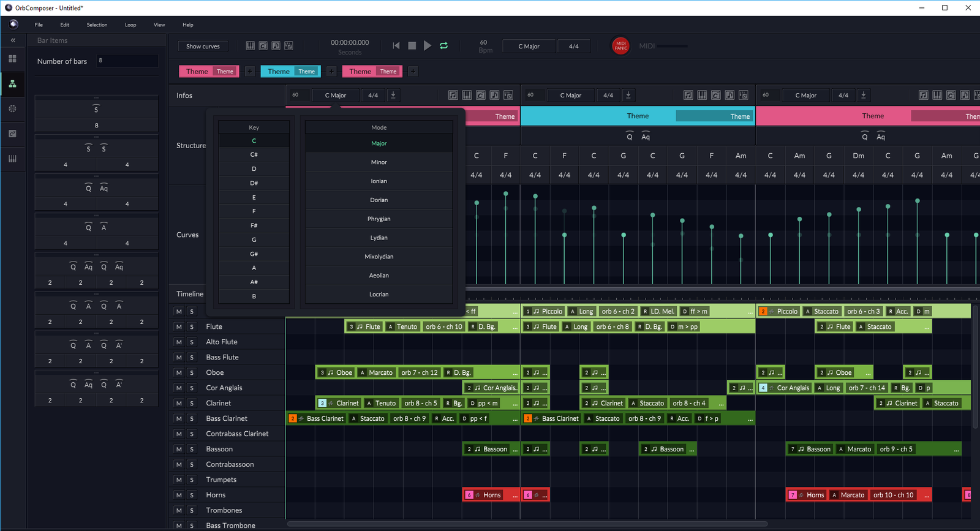Image resolution: width=980 pixels, height=531 pixels.
Task: Open the Selection menu
Action: pos(97,25)
